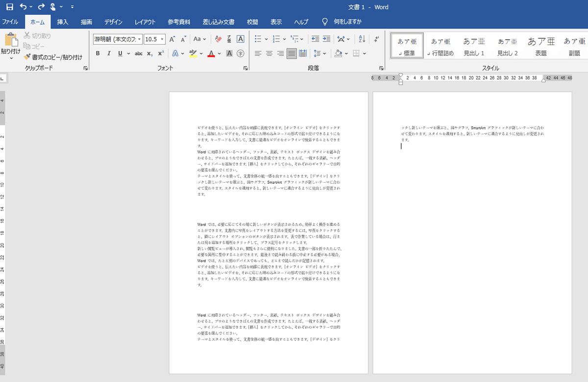The image size is (588, 382).
Task: Toggle bold formatting
Action: (98, 52)
